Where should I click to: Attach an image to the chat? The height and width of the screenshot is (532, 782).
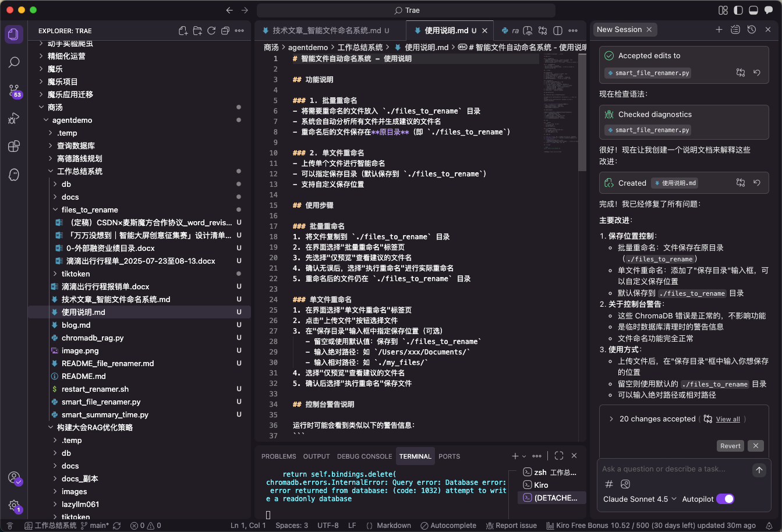coord(625,484)
